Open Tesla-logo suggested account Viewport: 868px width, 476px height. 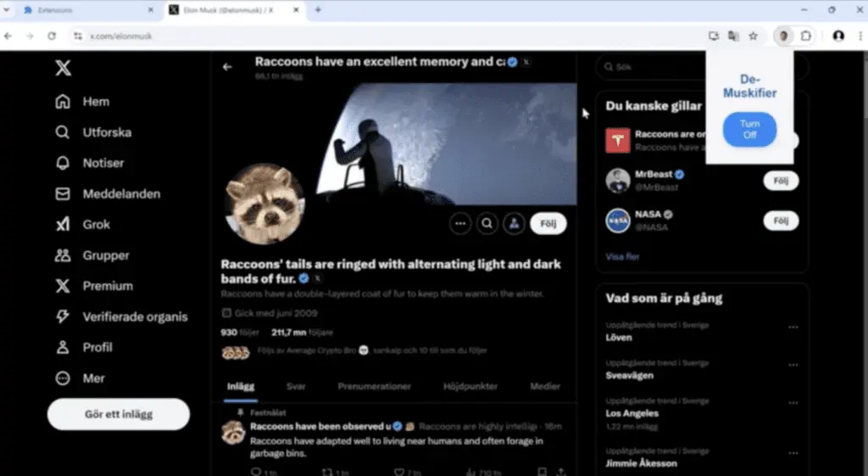point(617,140)
